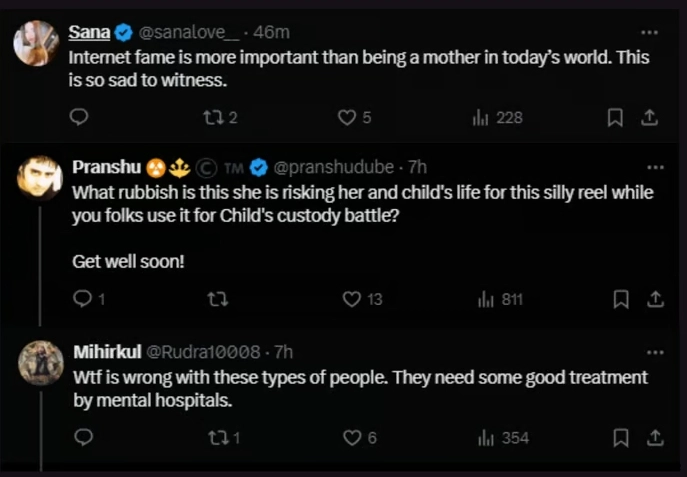Share Mihirkul's tweet
This screenshot has height=477, width=687.
click(653, 437)
